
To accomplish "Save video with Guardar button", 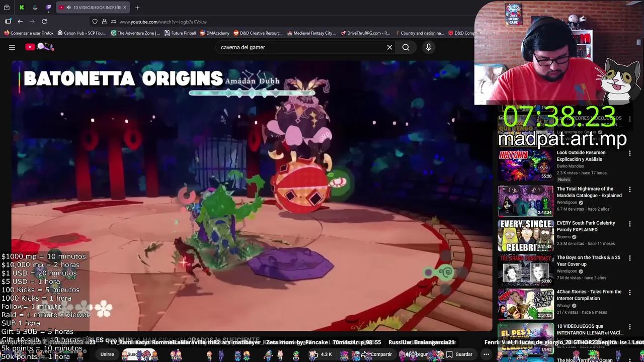I will (459, 354).
